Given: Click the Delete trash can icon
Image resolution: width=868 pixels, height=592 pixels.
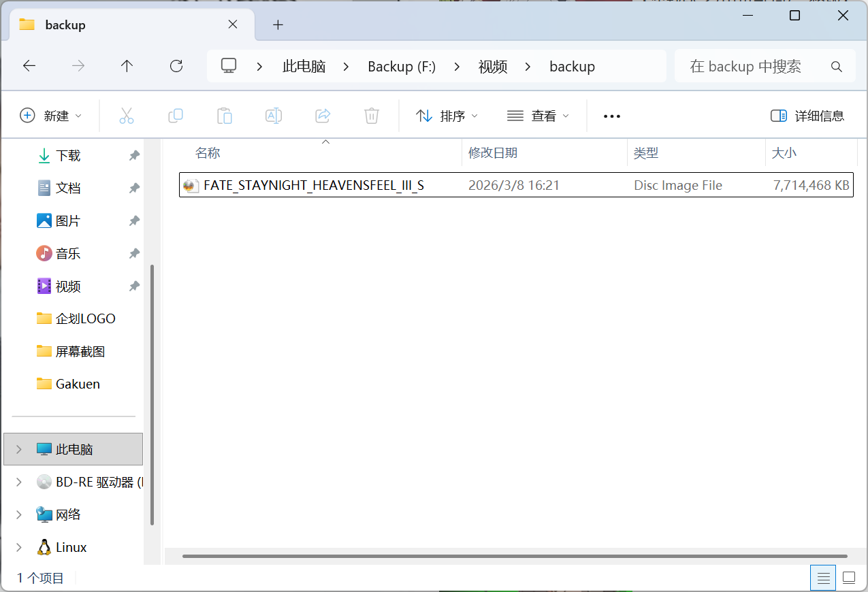Looking at the screenshot, I should pyautogui.click(x=372, y=116).
